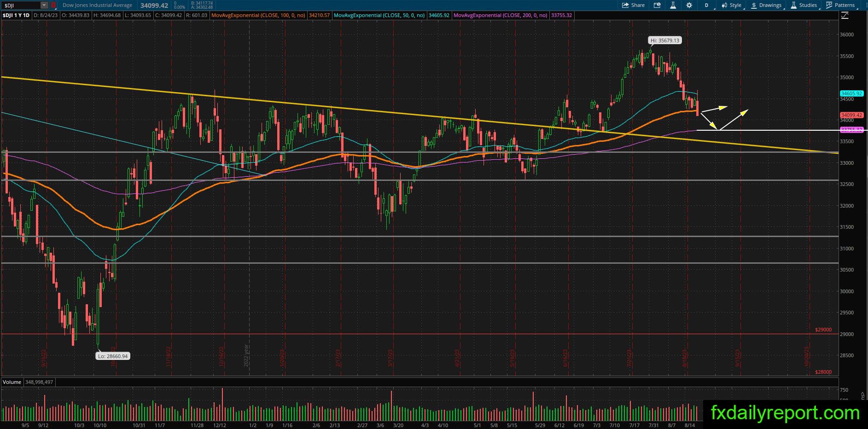The image size is (868, 429).
Task: Click the $DJI 1 Y 1D chart label
Action: [16, 15]
